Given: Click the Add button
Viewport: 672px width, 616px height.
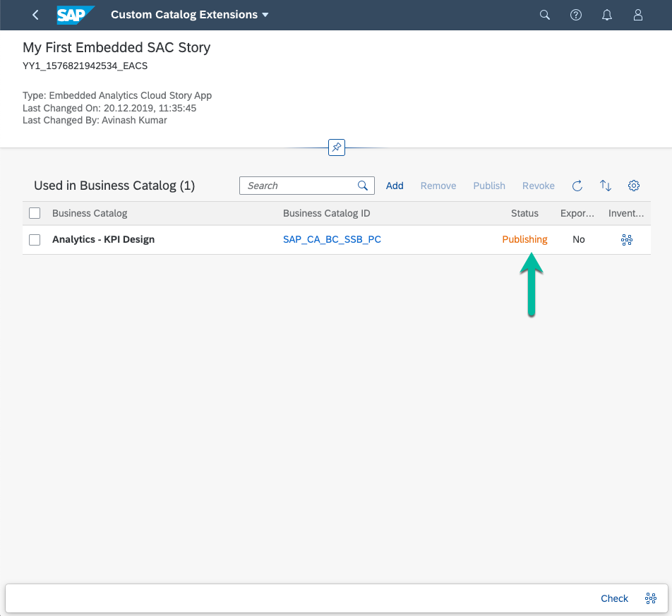Looking at the screenshot, I should (395, 186).
